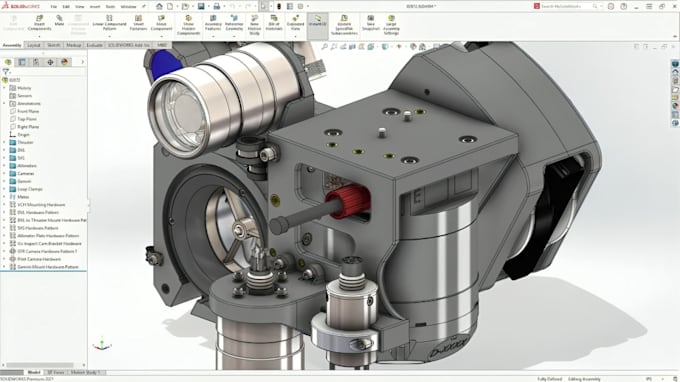Expand the Mates tree node
Screen dimensions: 680x382
coord(4,197)
